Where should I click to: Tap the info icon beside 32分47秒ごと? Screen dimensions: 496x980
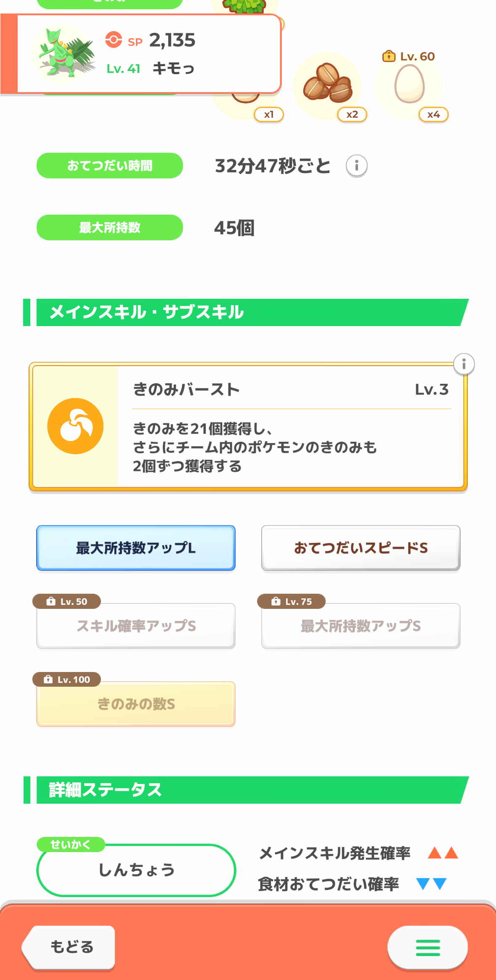[356, 166]
